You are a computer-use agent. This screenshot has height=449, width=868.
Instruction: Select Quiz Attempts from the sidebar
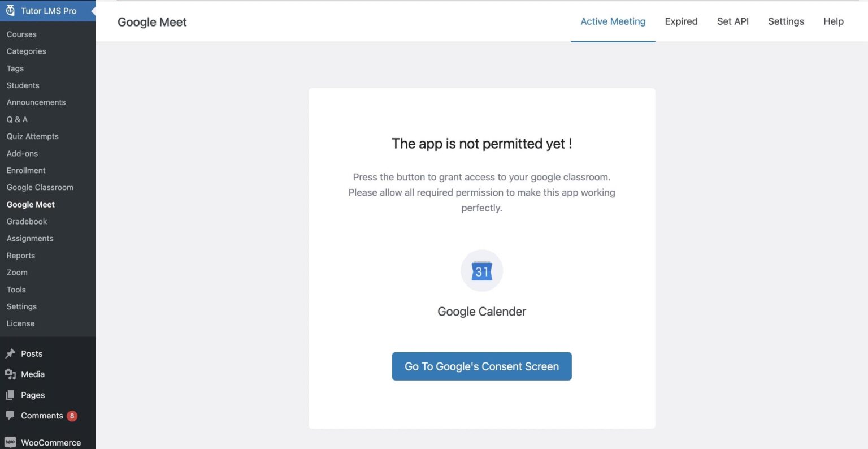tap(32, 136)
